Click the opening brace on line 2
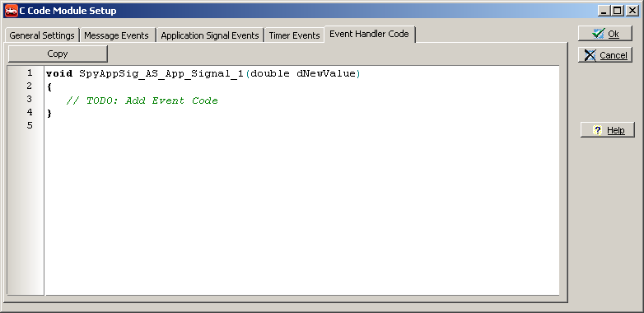Screen dimensions: 644x313 tap(49, 87)
